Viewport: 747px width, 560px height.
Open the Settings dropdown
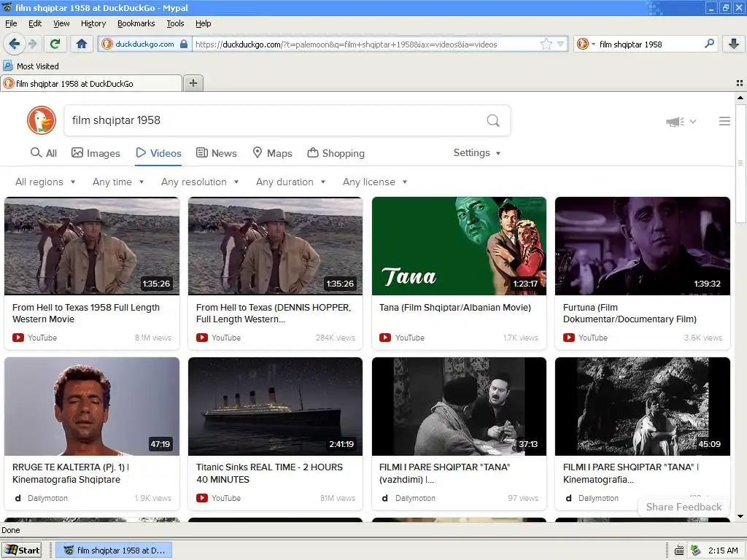(x=477, y=153)
